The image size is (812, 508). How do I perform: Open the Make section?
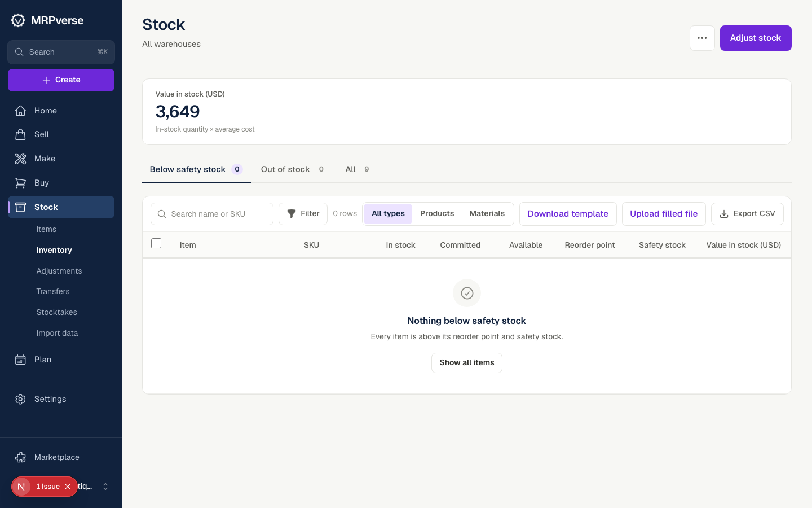pos(61,159)
